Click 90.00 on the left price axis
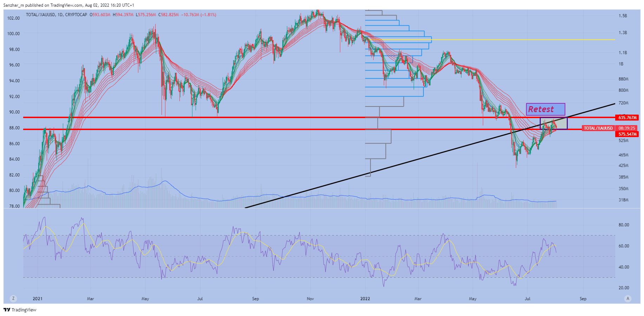Image resolution: width=644 pixels, height=316 pixels. [14, 112]
